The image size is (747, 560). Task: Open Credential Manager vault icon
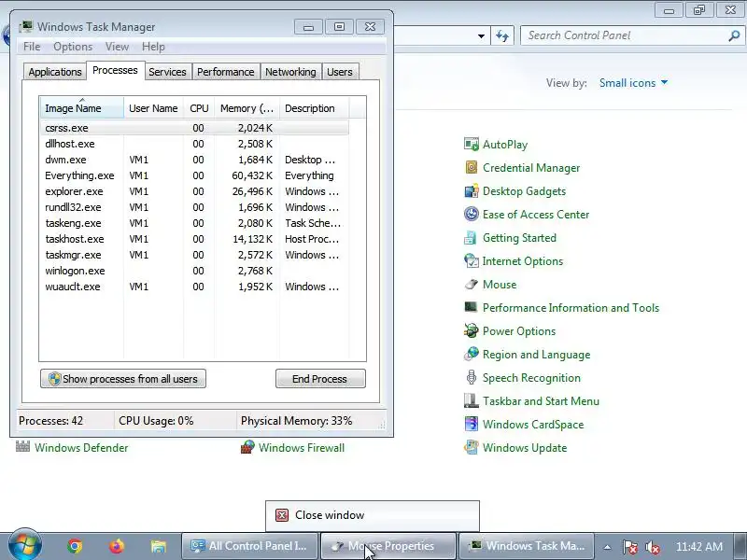(x=472, y=168)
